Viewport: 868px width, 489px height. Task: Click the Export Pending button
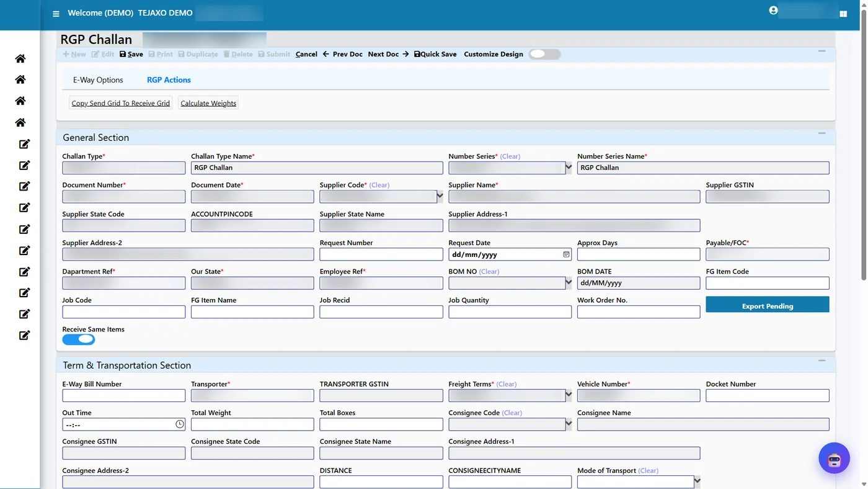[768, 306]
